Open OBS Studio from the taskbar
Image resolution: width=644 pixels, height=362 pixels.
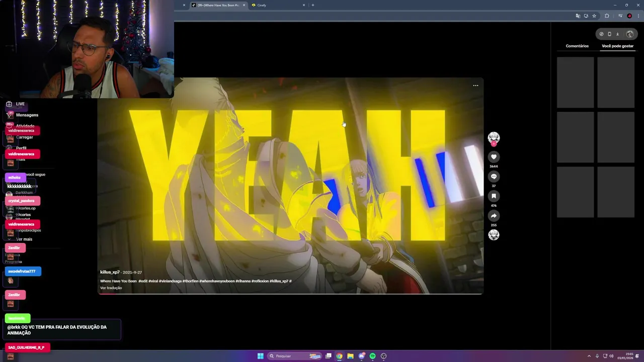pos(383,356)
